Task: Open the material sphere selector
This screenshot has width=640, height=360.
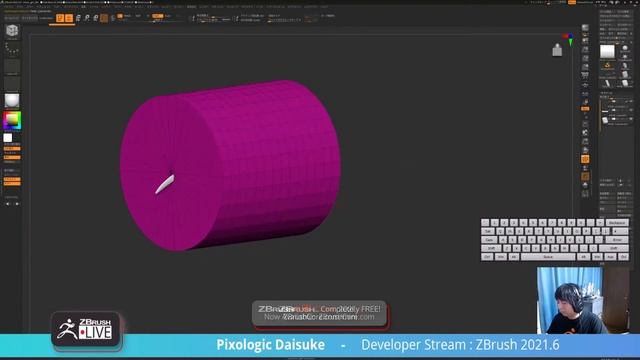Action: (12, 101)
